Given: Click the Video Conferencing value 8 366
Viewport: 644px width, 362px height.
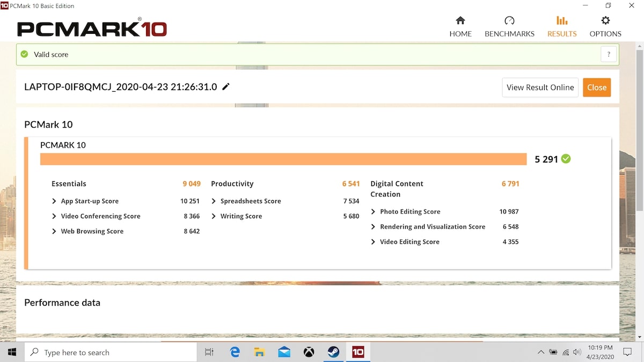Looking at the screenshot, I should [192, 216].
